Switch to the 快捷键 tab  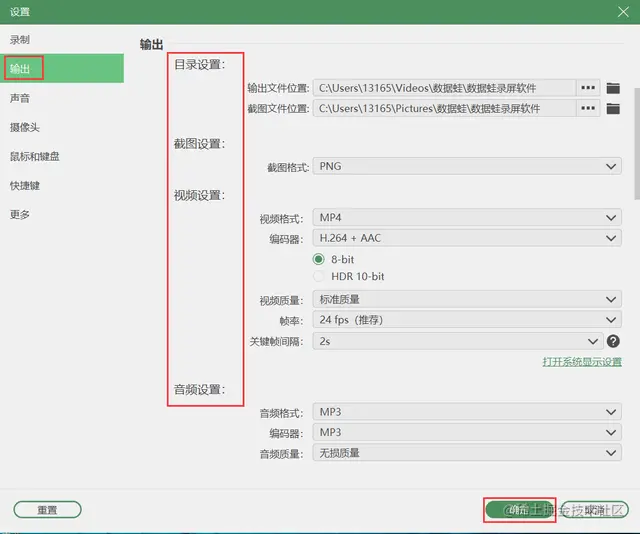(x=62, y=185)
